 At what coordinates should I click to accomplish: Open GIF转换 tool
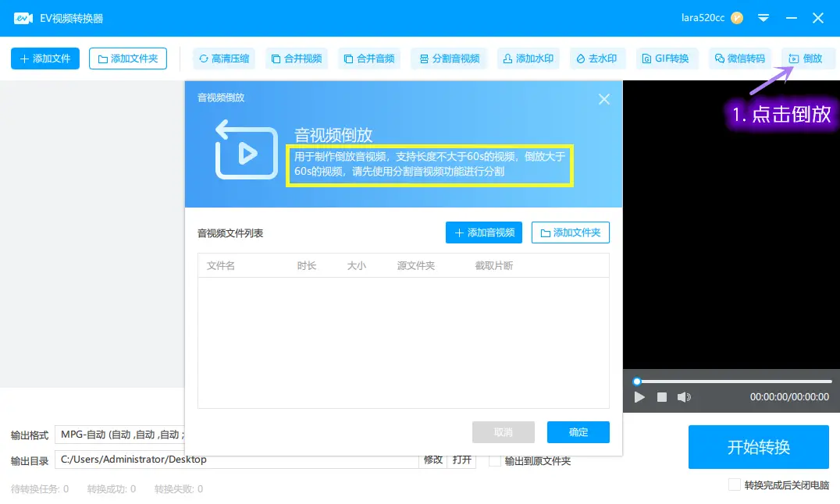pos(667,59)
